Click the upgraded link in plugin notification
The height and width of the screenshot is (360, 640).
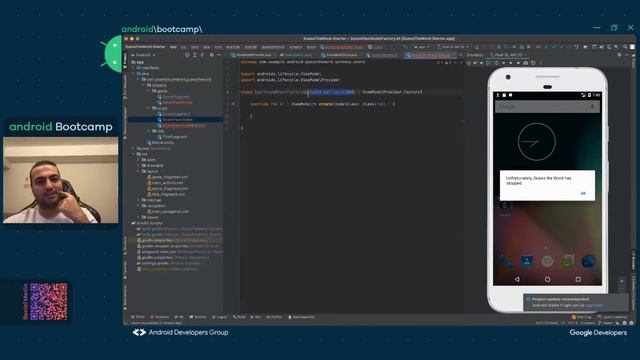point(594,305)
